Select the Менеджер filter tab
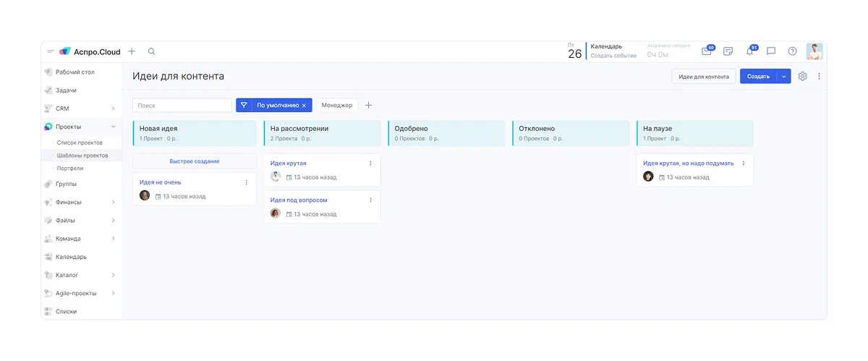The image size is (868, 361). click(337, 106)
